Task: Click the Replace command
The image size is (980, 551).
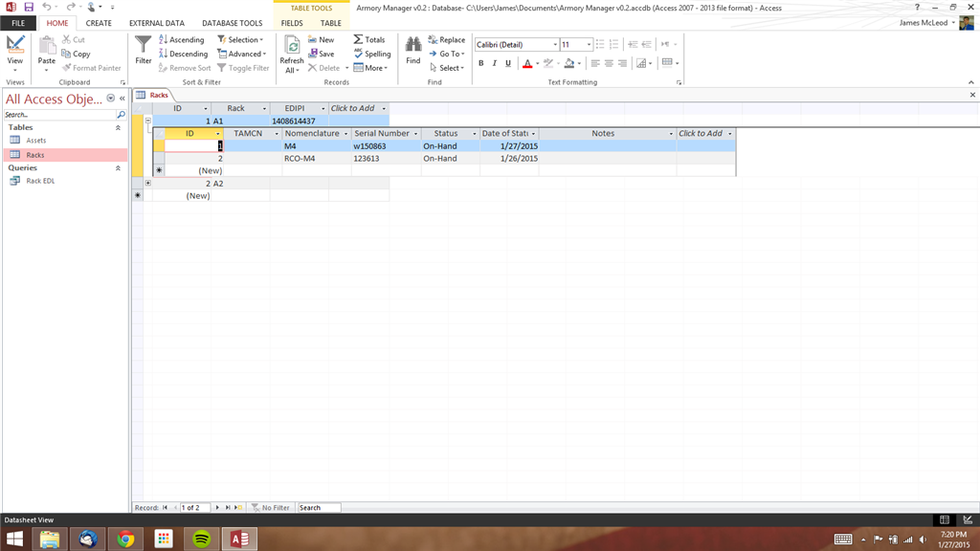Action: click(x=446, y=39)
